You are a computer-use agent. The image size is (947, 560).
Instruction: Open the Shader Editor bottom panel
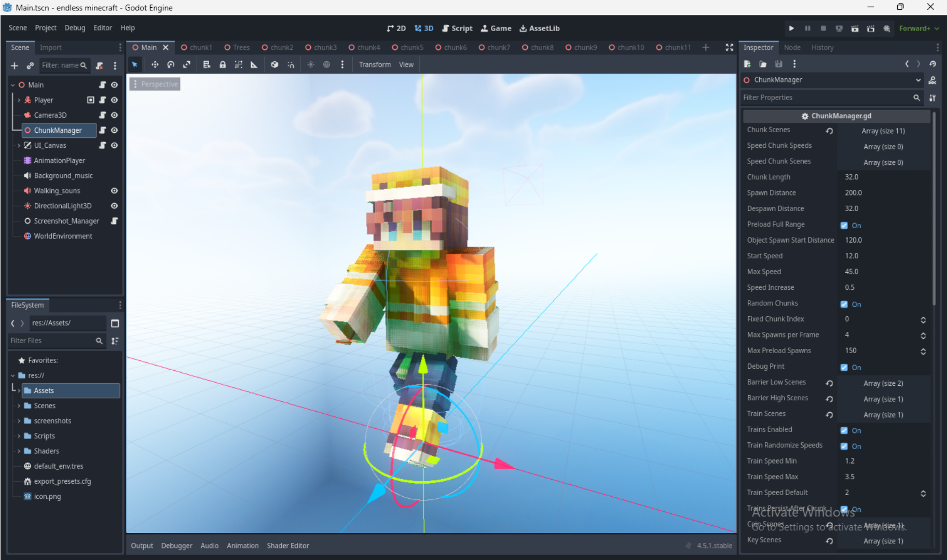coord(287,545)
